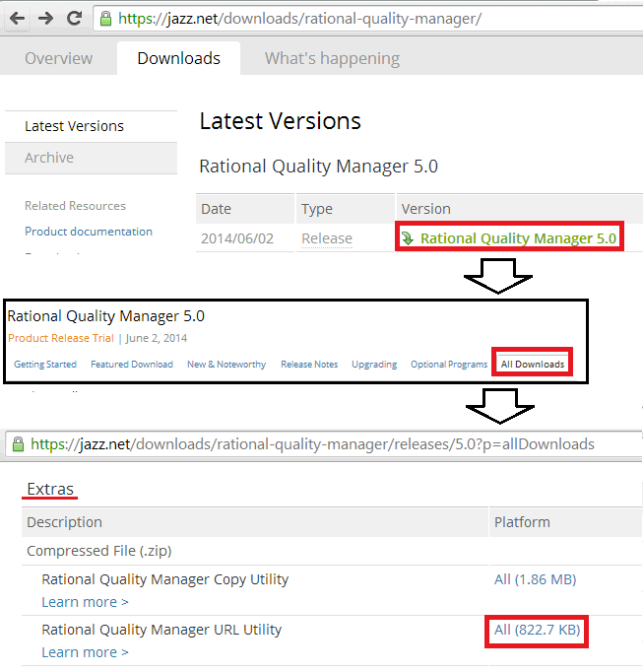Viewport: 643px width, 672px height.
Task: Click the green padlock in top address bar
Action: pos(105,19)
